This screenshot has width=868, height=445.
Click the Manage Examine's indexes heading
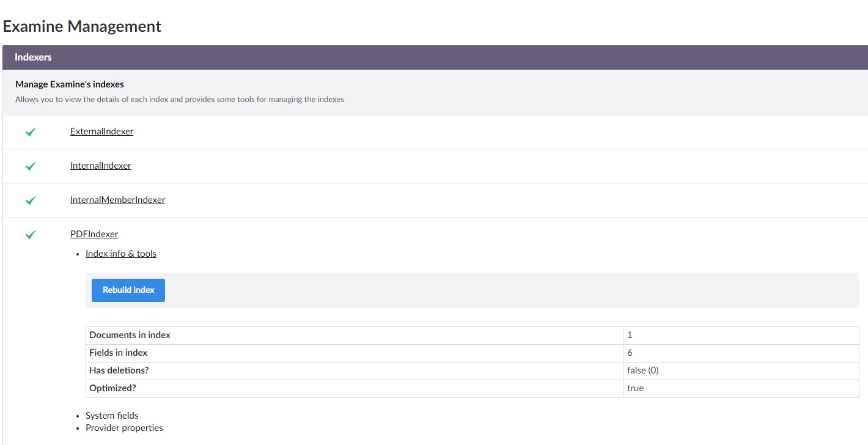pyautogui.click(x=70, y=84)
